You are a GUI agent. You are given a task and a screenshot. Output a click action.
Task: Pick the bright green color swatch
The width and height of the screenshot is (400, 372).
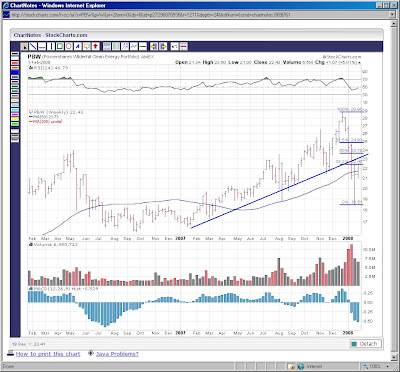pos(15,124)
